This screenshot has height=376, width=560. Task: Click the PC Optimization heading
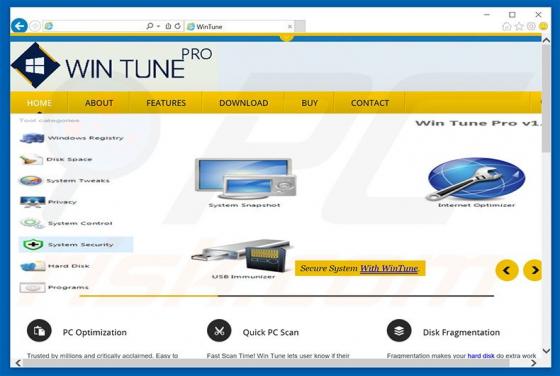coord(95,332)
